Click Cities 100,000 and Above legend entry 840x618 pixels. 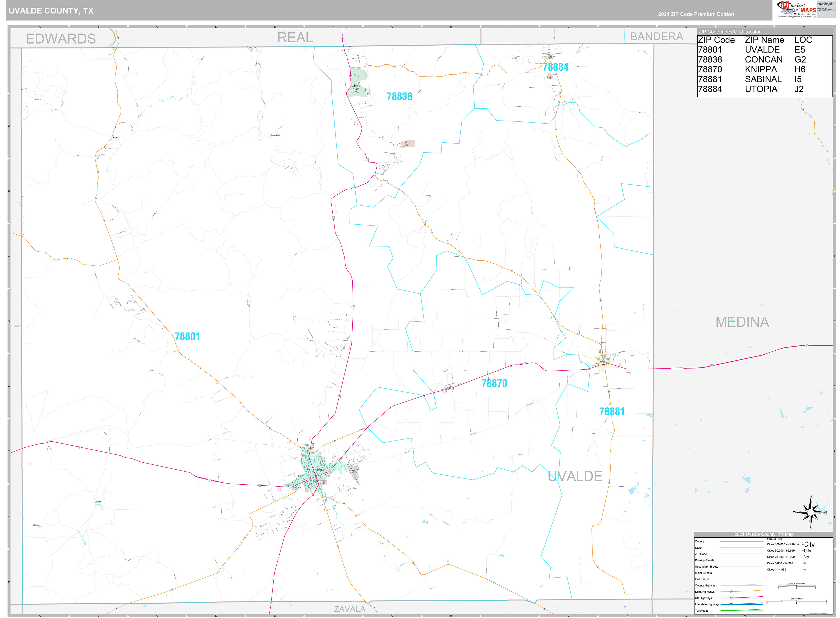point(783,544)
